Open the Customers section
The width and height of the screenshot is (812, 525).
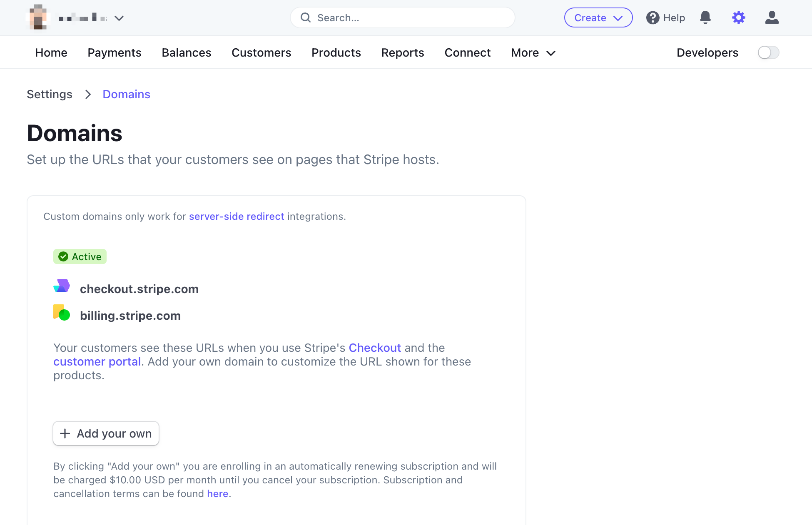261,52
